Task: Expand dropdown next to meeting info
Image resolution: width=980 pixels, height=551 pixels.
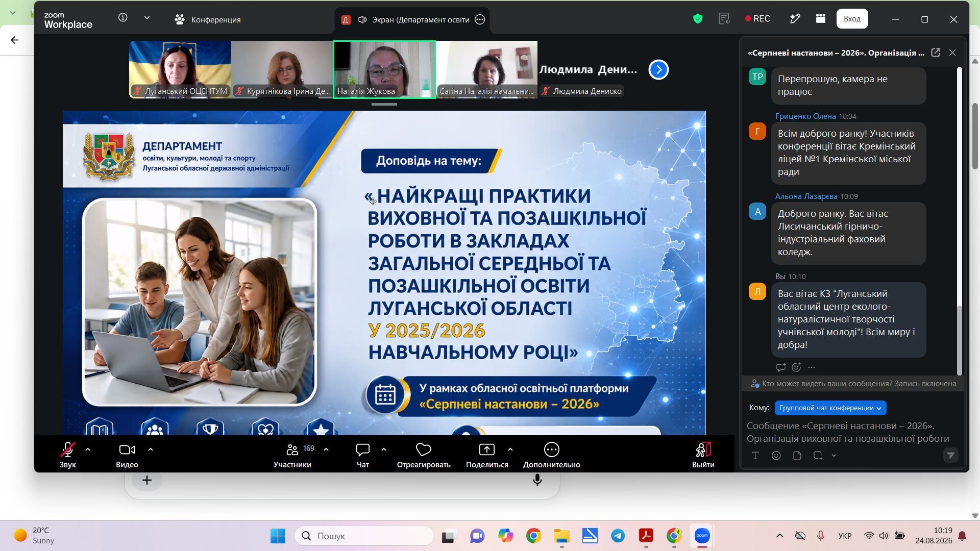Action: pos(147,18)
